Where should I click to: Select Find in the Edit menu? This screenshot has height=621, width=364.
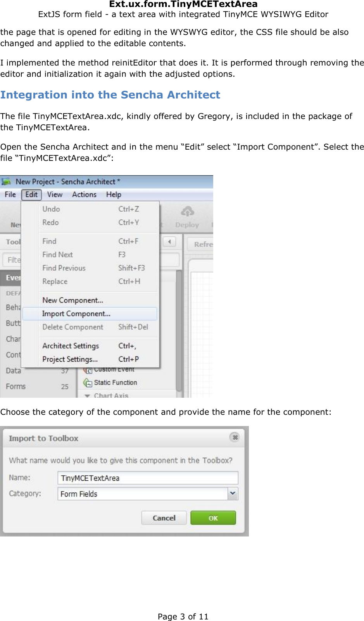[90, 241]
